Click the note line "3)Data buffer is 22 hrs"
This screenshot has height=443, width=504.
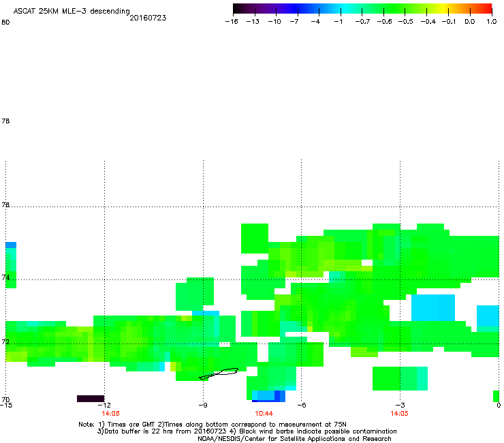click(x=247, y=431)
